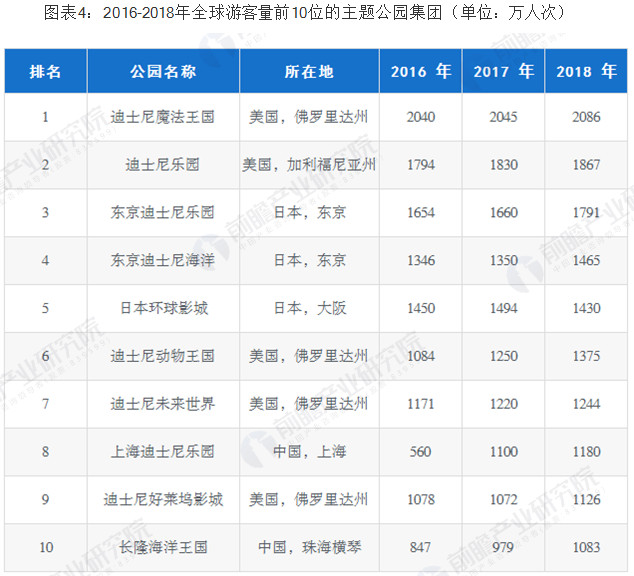Click the value 1867

[x=586, y=165]
